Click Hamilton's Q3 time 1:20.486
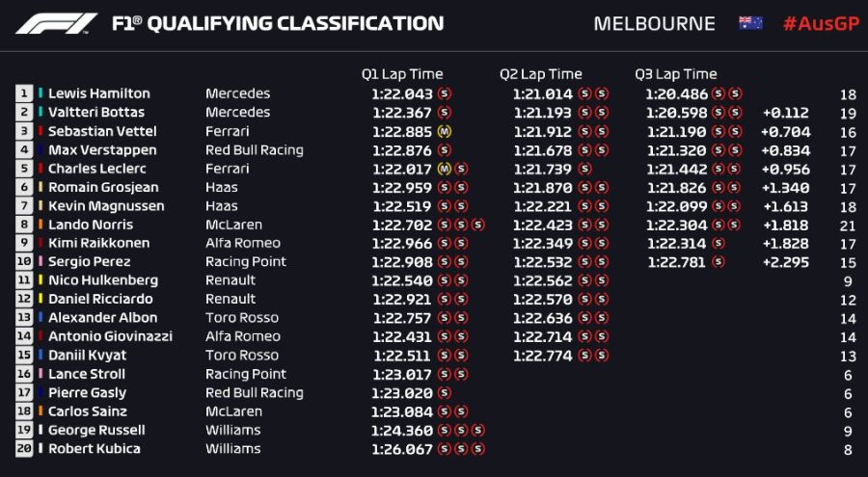This screenshot has height=477, width=868. [x=677, y=94]
